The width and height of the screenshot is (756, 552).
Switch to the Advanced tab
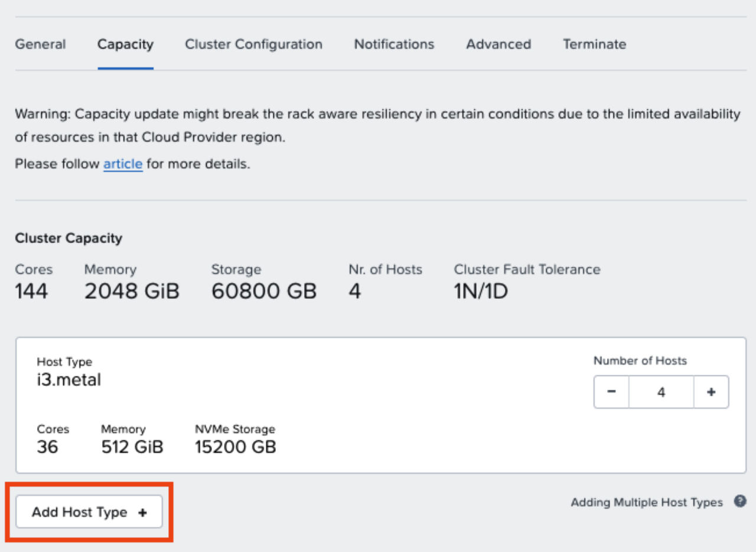(498, 44)
